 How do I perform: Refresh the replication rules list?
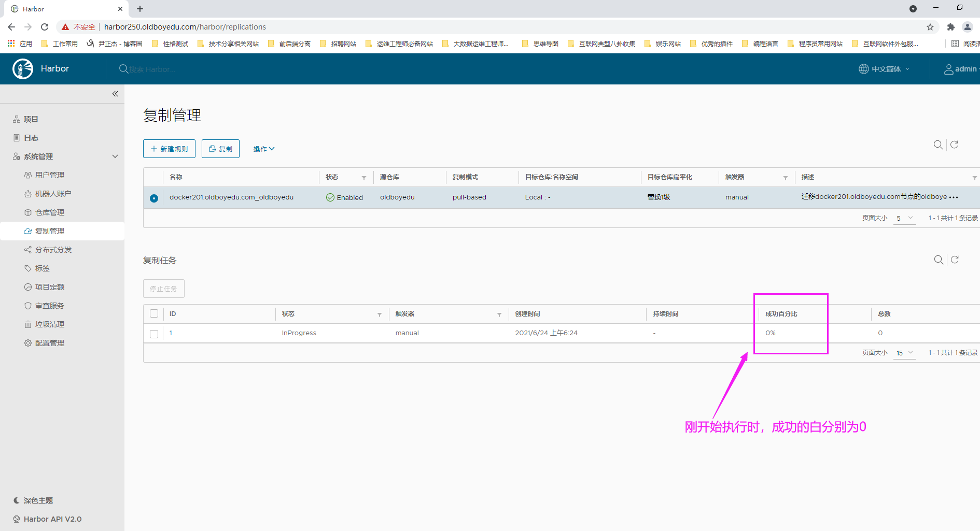[x=954, y=145]
